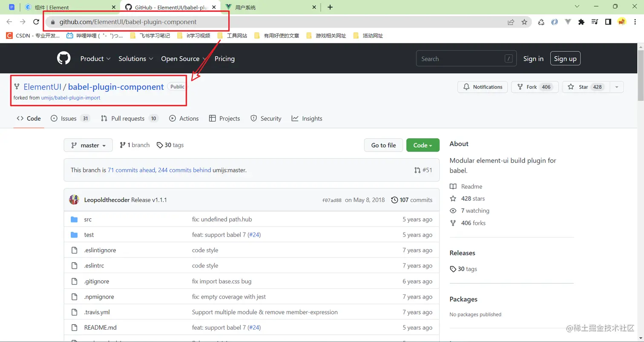
Task: Bookmark page with the star icon
Action: click(x=524, y=22)
